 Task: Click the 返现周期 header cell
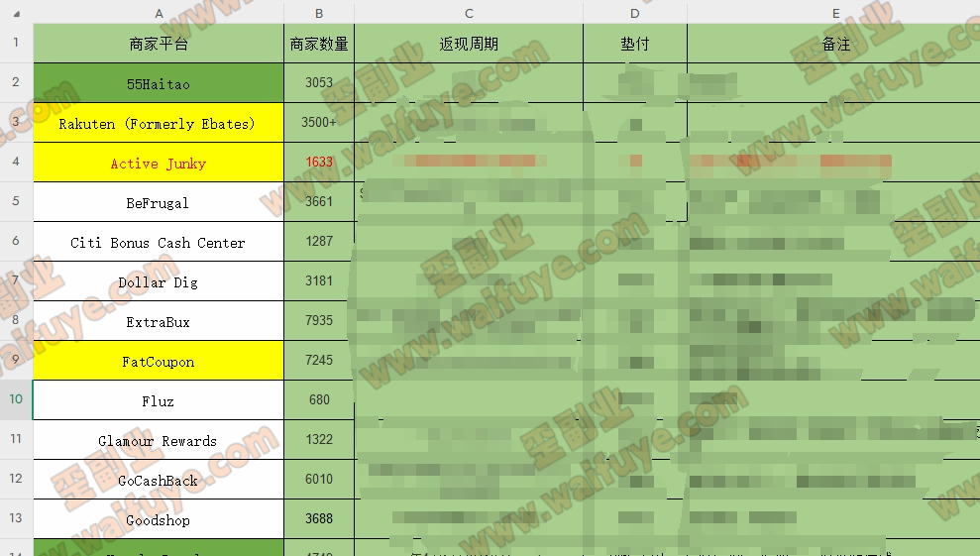pos(469,44)
